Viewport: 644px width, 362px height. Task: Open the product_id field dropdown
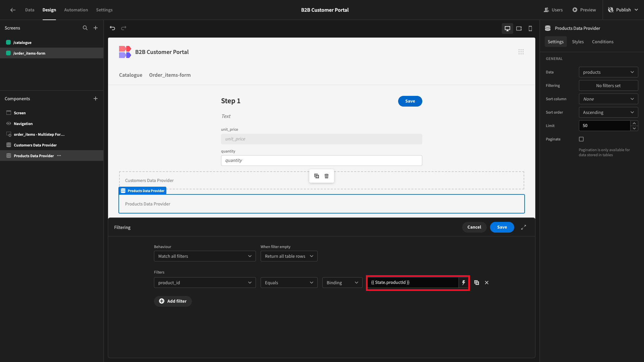pyautogui.click(x=205, y=283)
